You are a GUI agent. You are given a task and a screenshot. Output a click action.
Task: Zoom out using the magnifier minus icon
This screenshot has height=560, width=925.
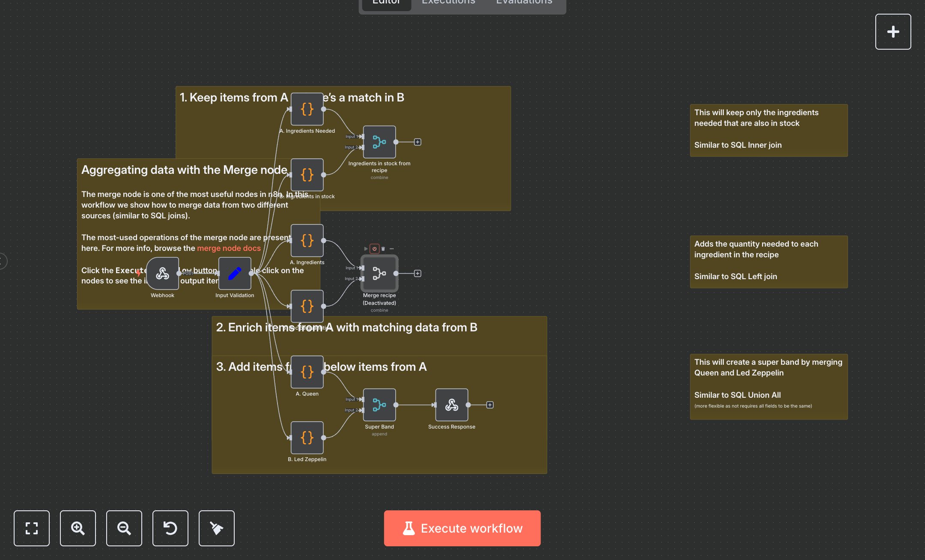tap(124, 528)
